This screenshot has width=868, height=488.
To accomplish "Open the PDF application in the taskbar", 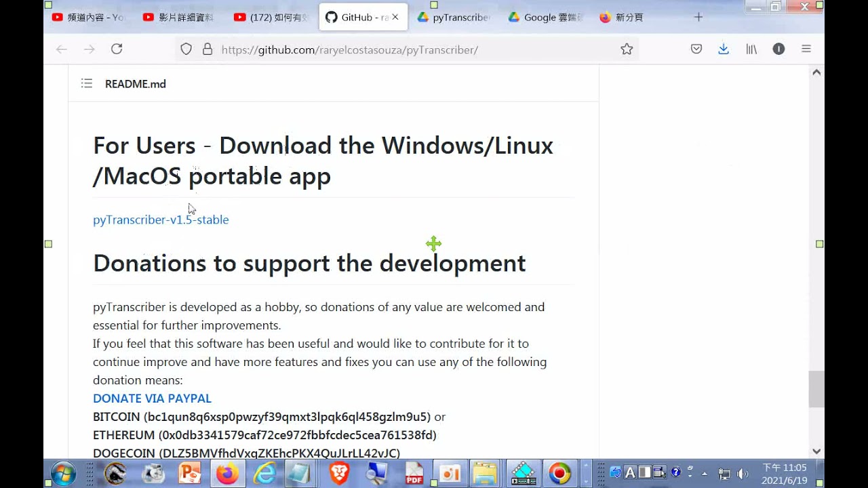I will click(414, 473).
